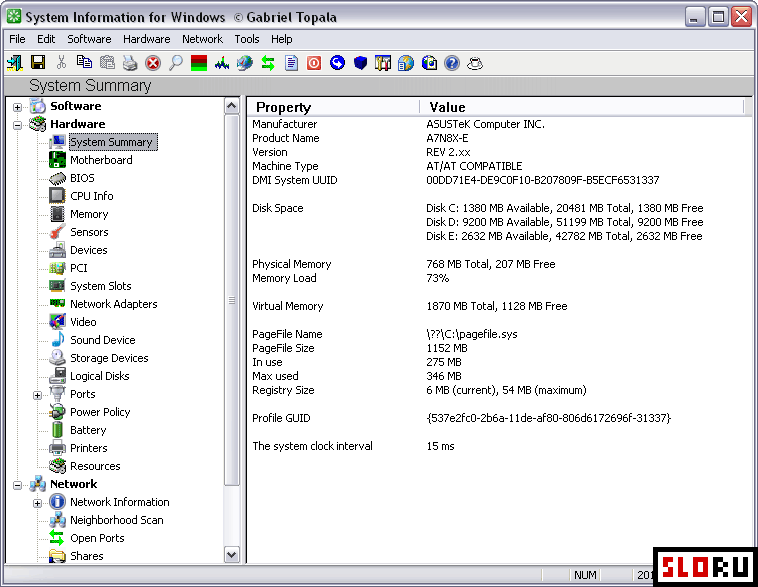
Task: Expand the Network Information node
Action: [37, 503]
